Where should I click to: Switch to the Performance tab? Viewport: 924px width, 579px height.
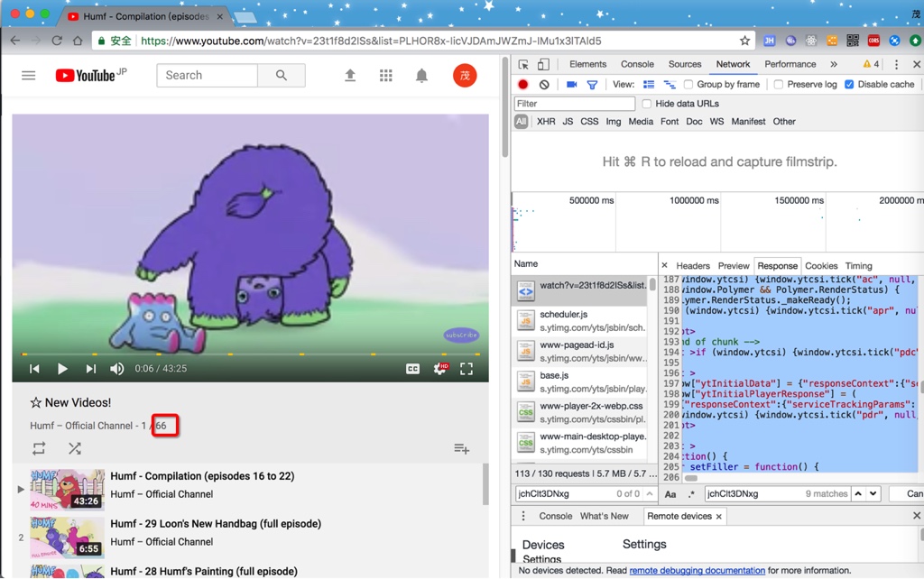click(790, 64)
